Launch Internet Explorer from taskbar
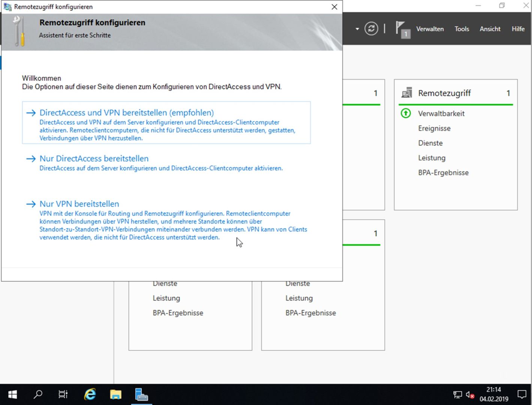The image size is (532, 405). tap(90, 394)
